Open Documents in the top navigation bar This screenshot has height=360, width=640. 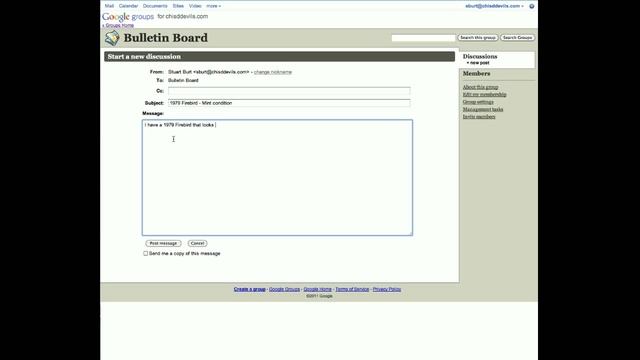pyautogui.click(x=155, y=6)
